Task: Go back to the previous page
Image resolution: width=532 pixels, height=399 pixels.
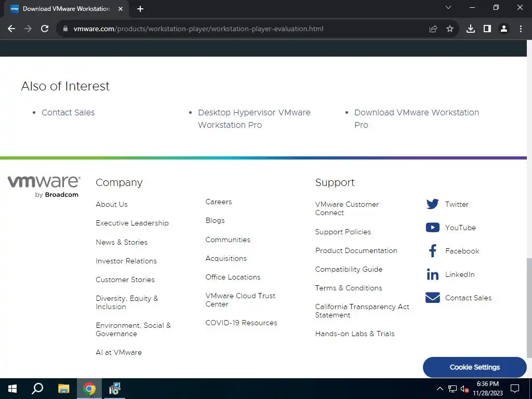Action: 11,29
